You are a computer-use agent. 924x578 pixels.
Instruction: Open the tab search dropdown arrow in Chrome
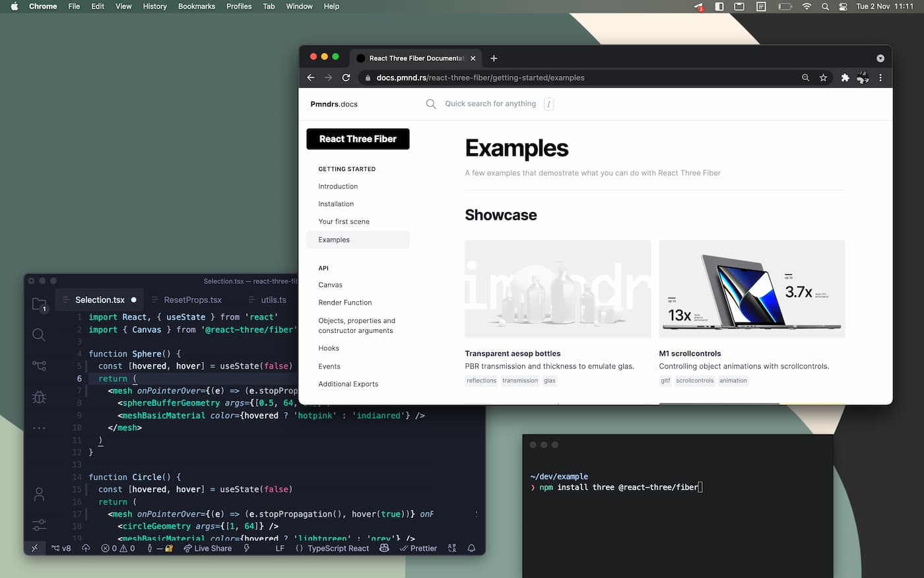point(880,58)
